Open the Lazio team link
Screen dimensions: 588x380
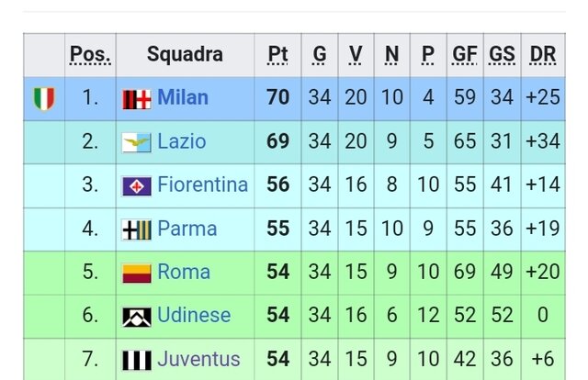[x=182, y=142]
